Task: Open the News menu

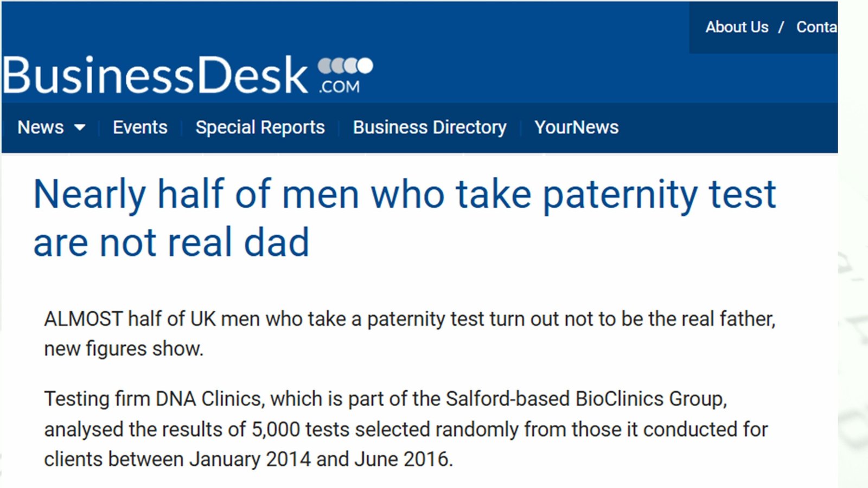Action: click(41, 127)
